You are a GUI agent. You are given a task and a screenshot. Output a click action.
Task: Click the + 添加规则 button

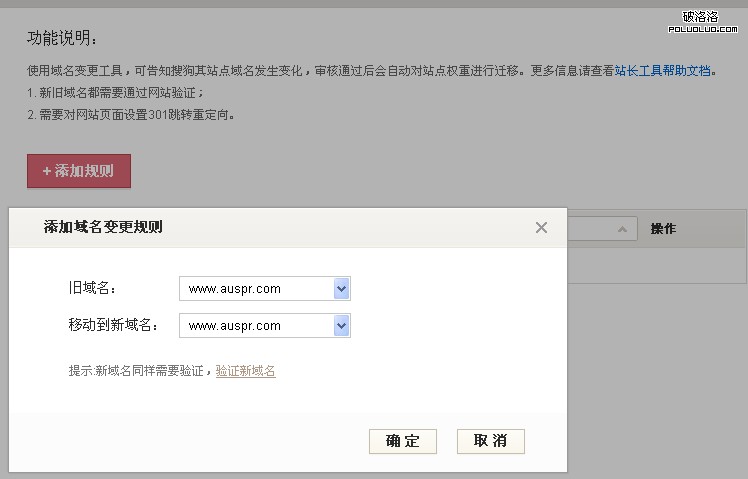click(79, 171)
